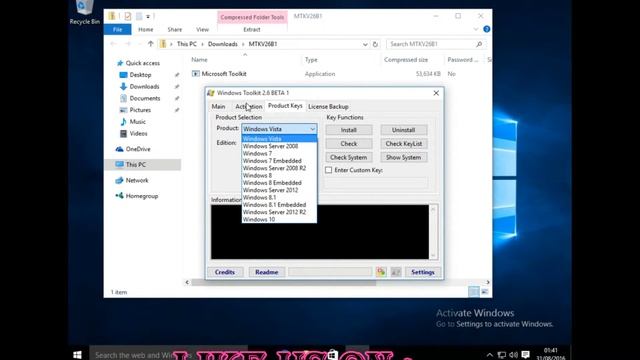The height and width of the screenshot is (360, 640).
Task: Click the Search MTKV26B1 field
Action: point(436,44)
